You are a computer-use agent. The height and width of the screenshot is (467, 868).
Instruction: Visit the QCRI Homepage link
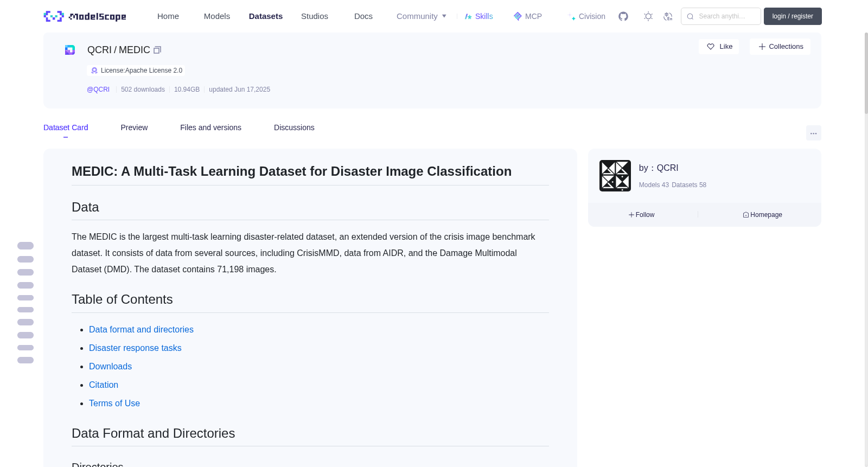pos(763,215)
